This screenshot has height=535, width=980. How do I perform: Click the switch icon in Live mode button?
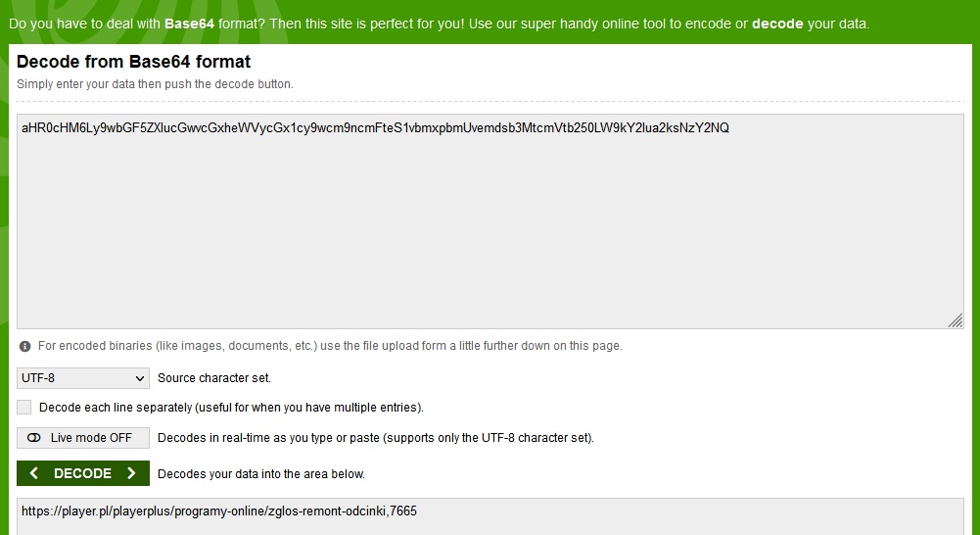[x=34, y=438]
